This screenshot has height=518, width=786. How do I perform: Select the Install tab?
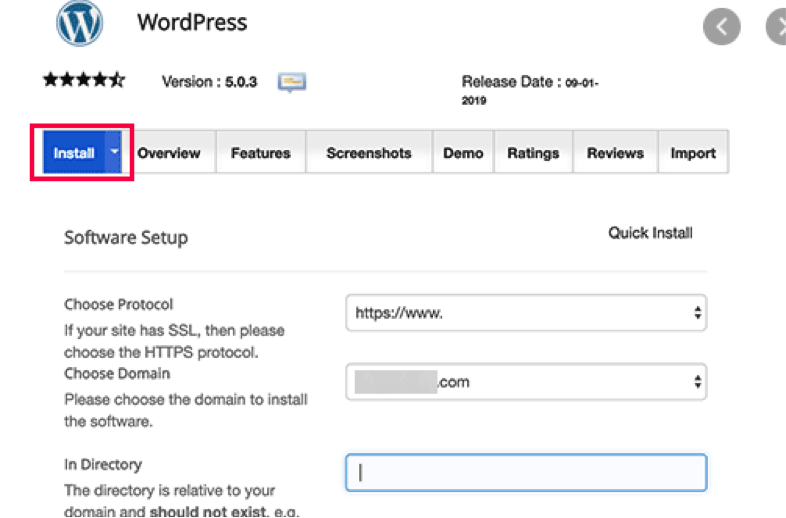point(74,153)
